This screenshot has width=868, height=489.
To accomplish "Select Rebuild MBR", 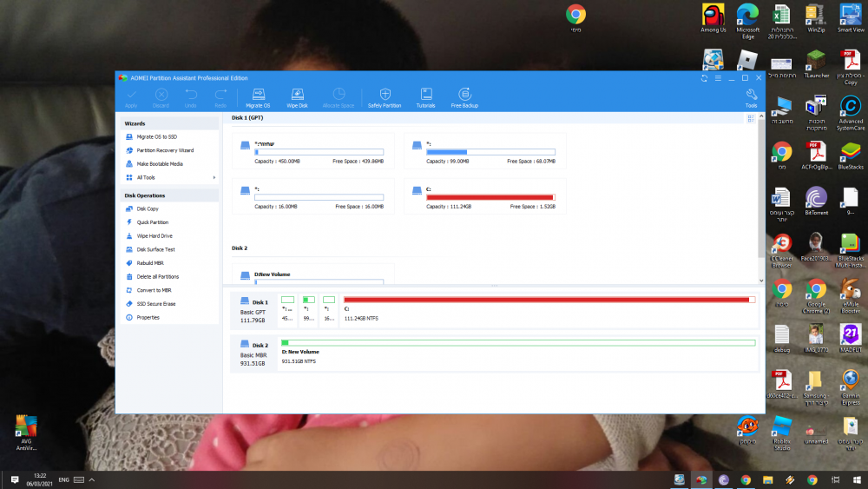I will click(x=150, y=263).
